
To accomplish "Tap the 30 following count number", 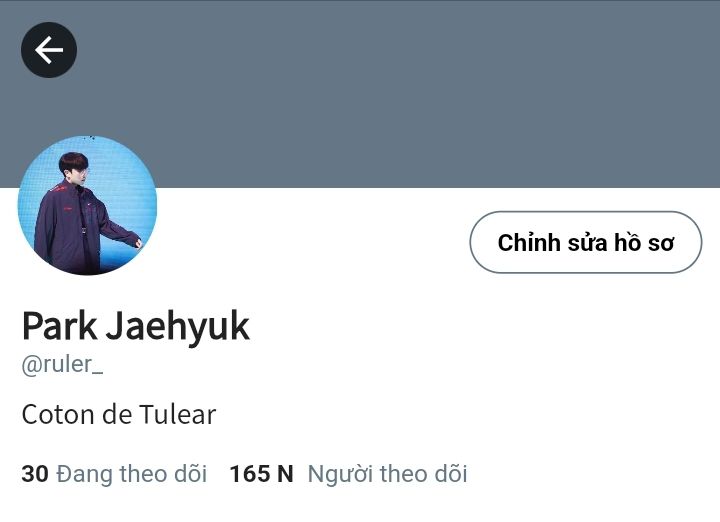I will pyautogui.click(x=34, y=474).
